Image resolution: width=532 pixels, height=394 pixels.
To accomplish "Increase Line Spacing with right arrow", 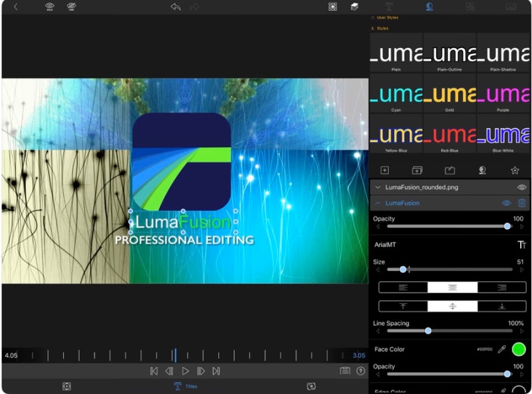I will (x=522, y=331).
